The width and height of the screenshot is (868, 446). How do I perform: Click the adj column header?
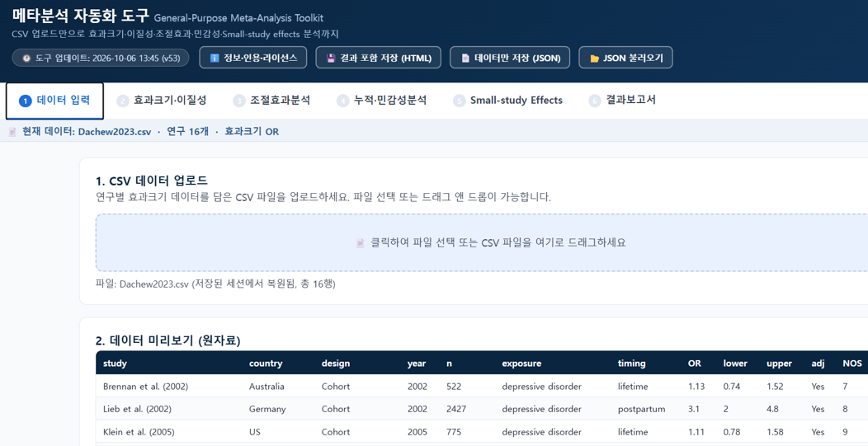(x=818, y=364)
